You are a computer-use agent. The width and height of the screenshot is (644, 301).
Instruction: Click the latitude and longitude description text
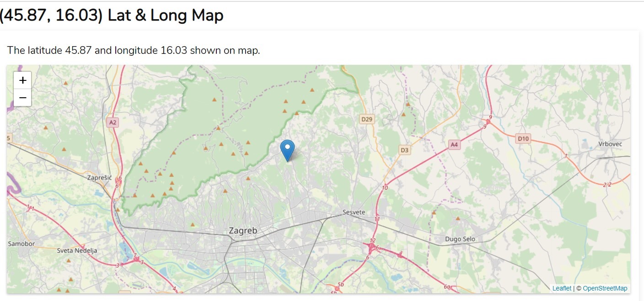click(134, 50)
